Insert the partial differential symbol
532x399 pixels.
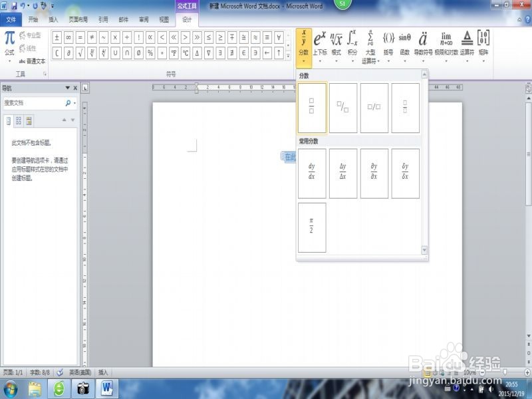[x=68, y=53]
